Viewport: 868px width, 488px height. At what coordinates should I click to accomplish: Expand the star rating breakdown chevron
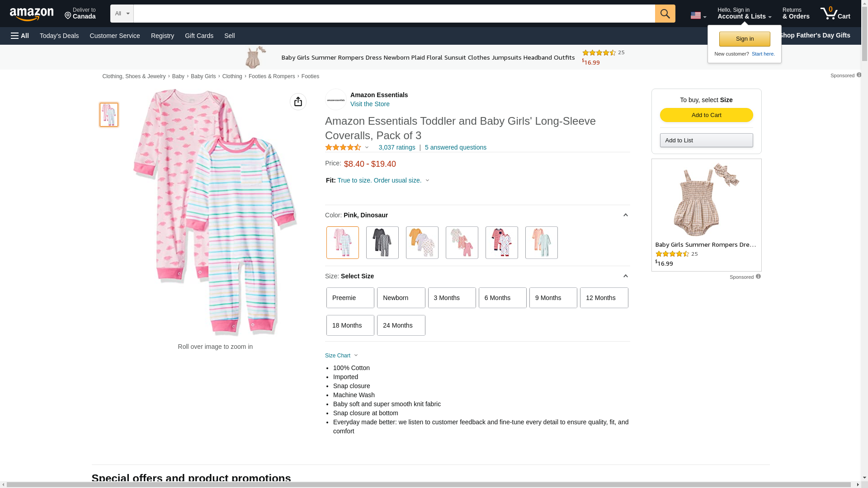(367, 147)
